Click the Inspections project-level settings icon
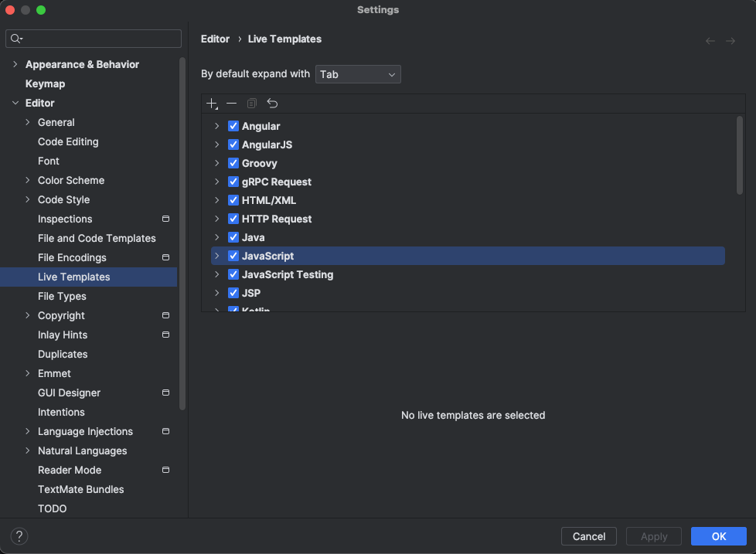Screen dimensions: 756x554 [x=165, y=219]
